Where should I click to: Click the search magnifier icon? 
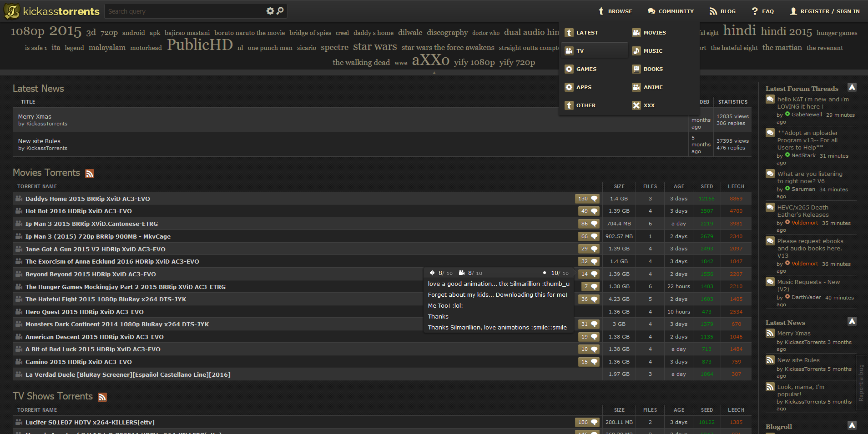[x=280, y=10]
